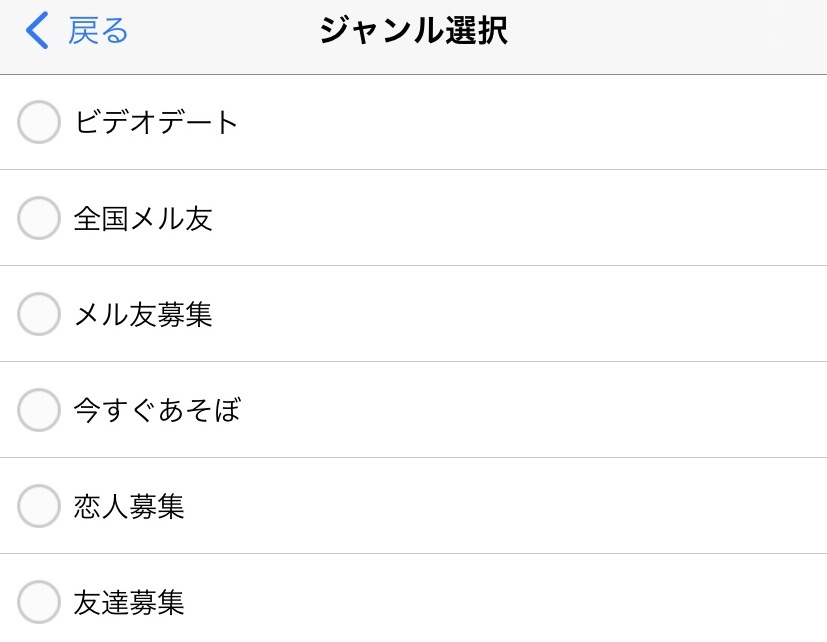Select the first genre in the list
This screenshot has width=827, height=642.
click(155, 123)
